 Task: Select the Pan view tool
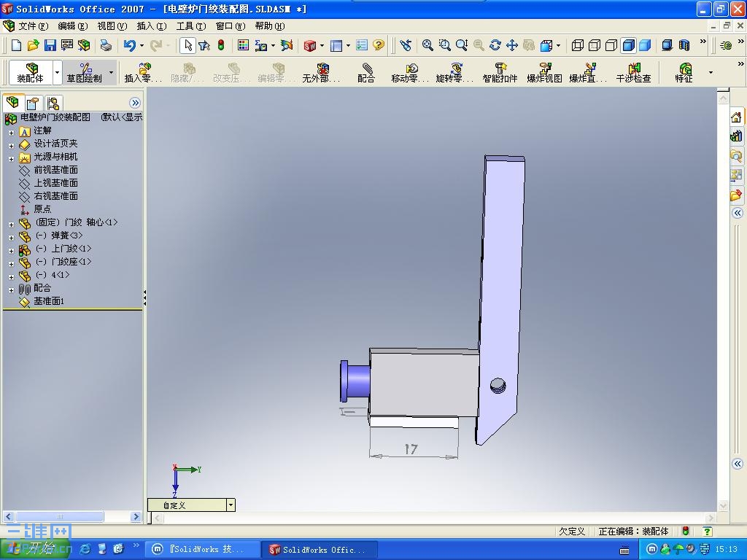[512, 45]
